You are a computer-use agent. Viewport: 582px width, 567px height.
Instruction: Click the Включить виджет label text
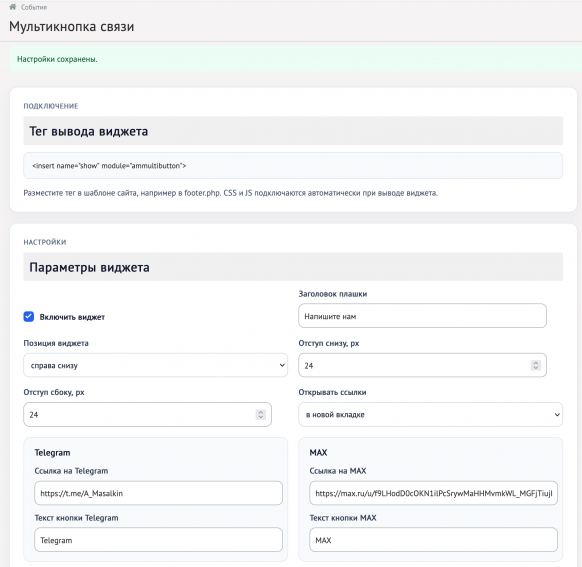click(72, 317)
